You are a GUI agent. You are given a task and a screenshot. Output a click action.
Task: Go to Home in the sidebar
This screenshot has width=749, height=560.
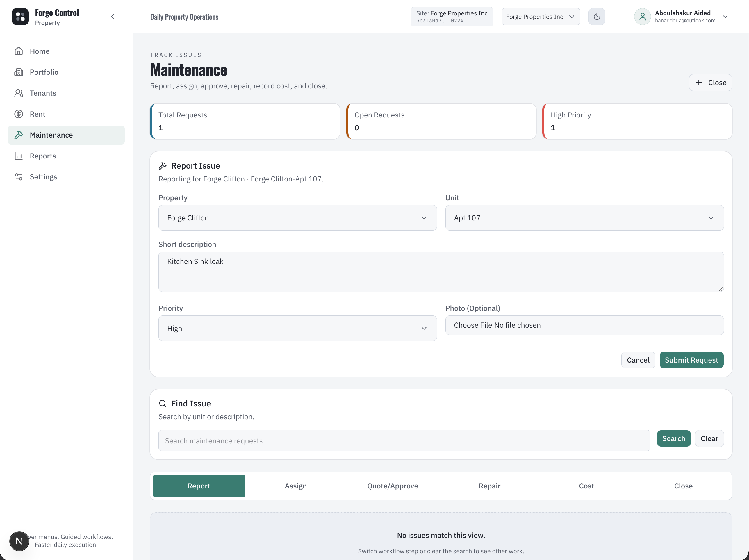tap(66, 51)
